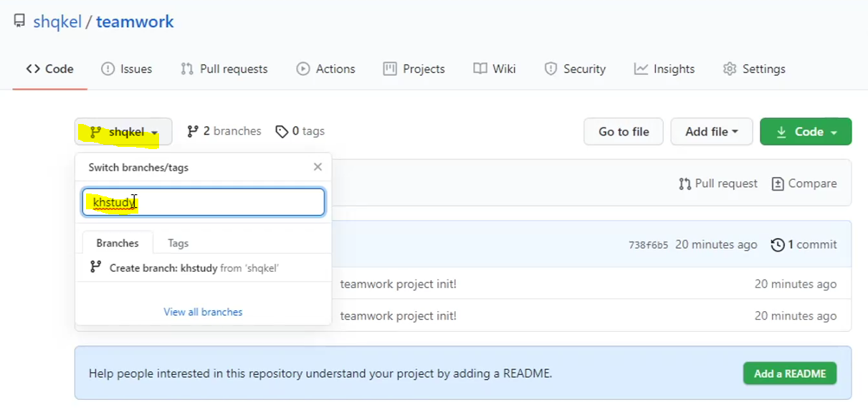Click the Go to file button
Image resolution: width=868 pixels, height=410 pixels.
pyautogui.click(x=624, y=132)
